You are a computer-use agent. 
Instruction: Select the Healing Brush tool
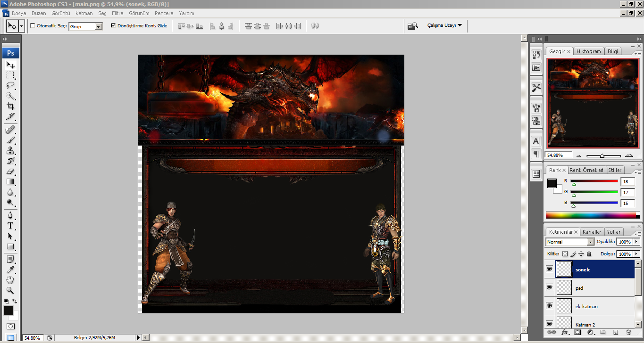click(x=10, y=130)
